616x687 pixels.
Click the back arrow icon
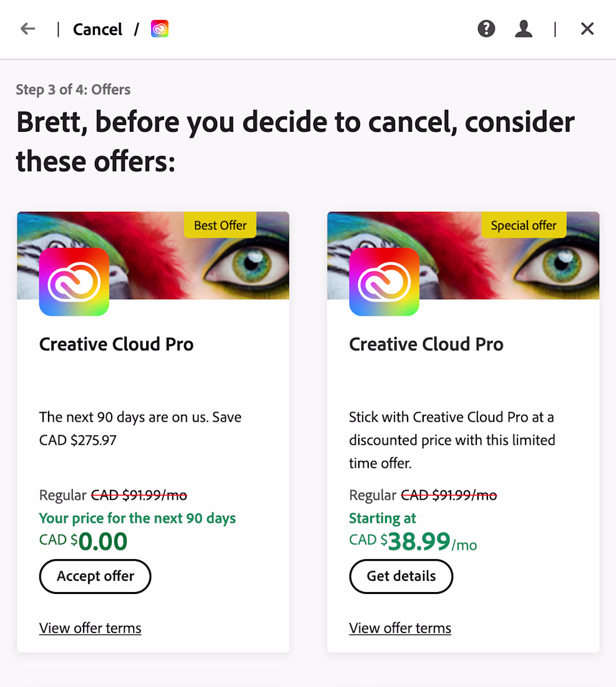[x=27, y=29]
